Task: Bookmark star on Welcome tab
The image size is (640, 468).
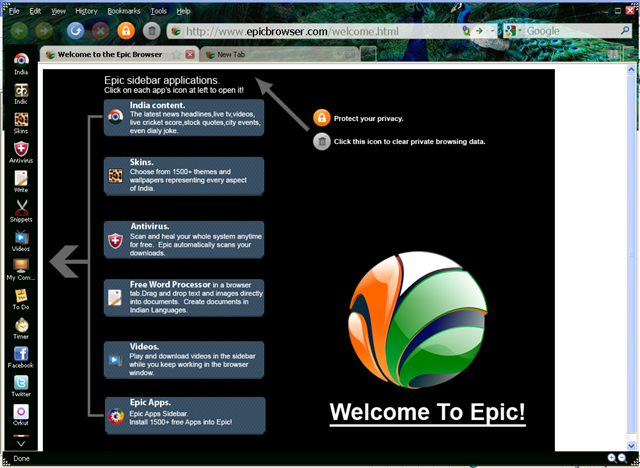Action: pos(176,54)
